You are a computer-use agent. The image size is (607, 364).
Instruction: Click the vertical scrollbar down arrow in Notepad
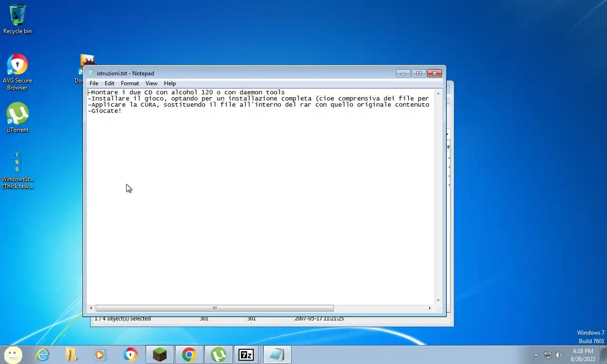coord(438,300)
